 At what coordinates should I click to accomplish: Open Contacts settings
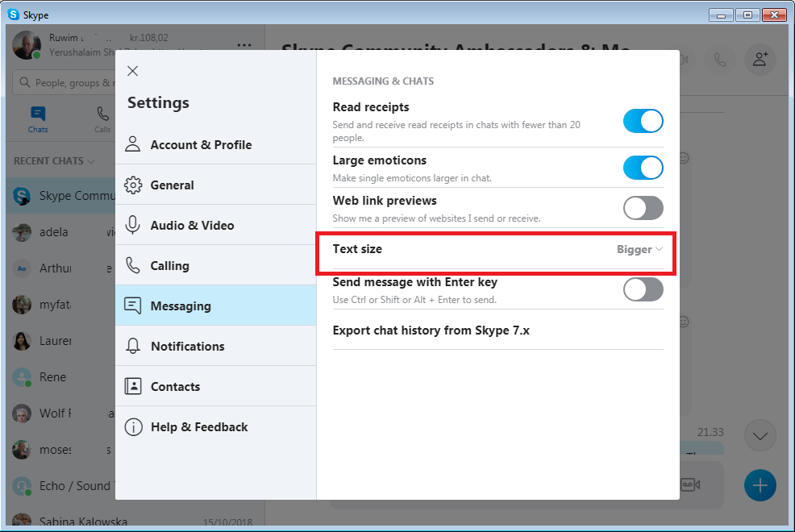pyautogui.click(x=216, y=386)
